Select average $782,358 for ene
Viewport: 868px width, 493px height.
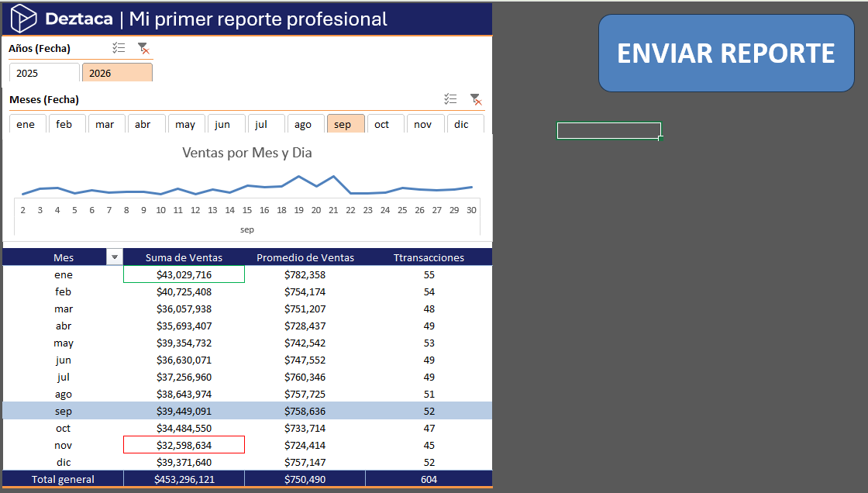[x=305, y=274]
